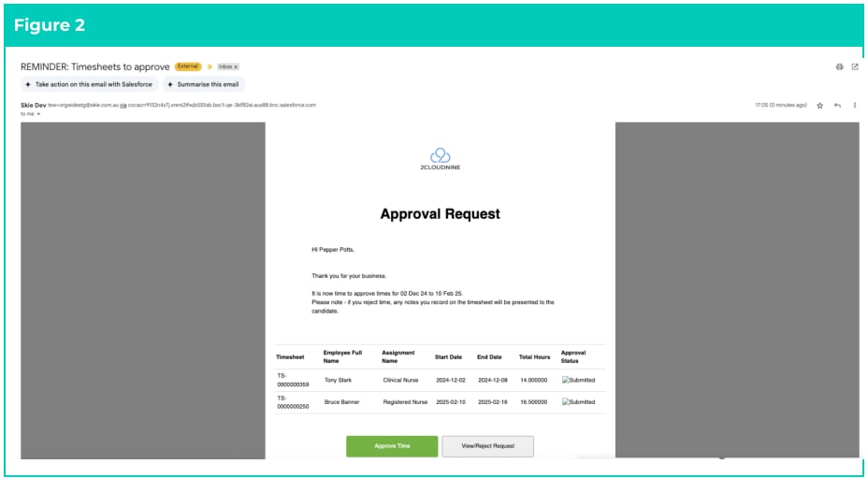Expand the 'to me' recipient details
868x479 pixels.
(38, 114)
